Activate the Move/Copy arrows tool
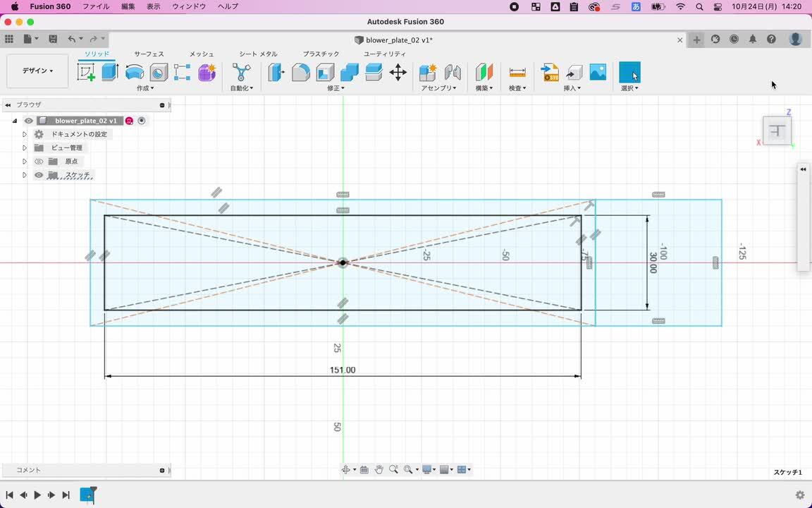 tap(398, 72)
